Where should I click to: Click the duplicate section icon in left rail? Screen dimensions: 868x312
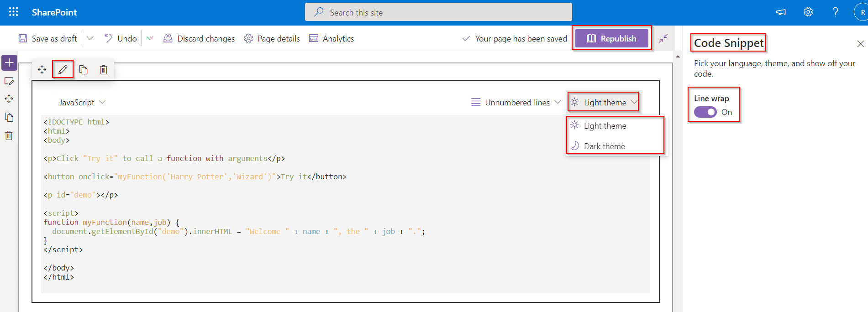click(9, 117)
